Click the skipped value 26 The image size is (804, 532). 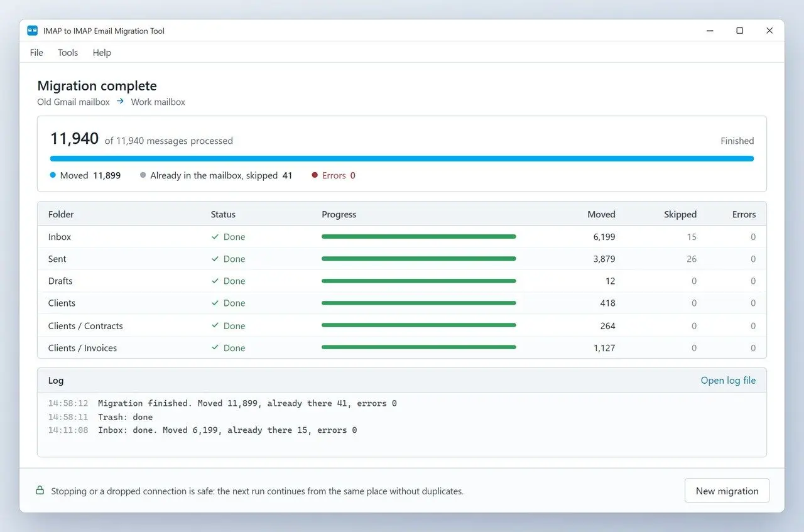[692, 259]
